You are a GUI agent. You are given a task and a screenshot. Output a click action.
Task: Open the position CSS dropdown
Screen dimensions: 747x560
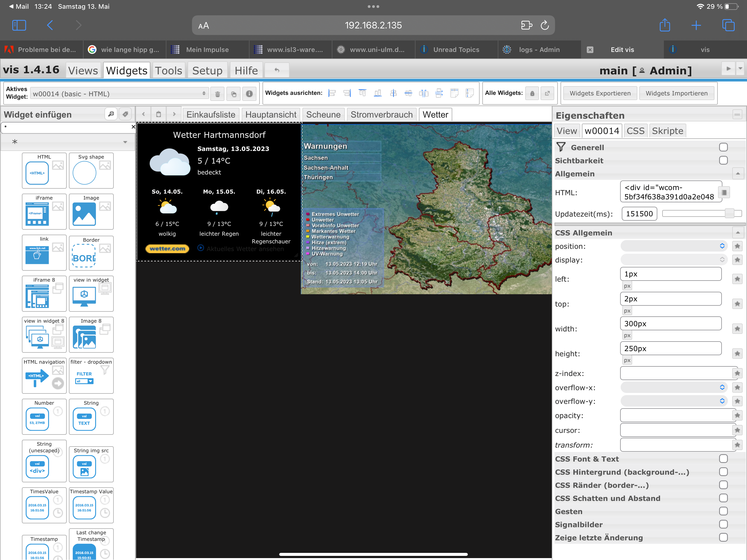[674, 246]
